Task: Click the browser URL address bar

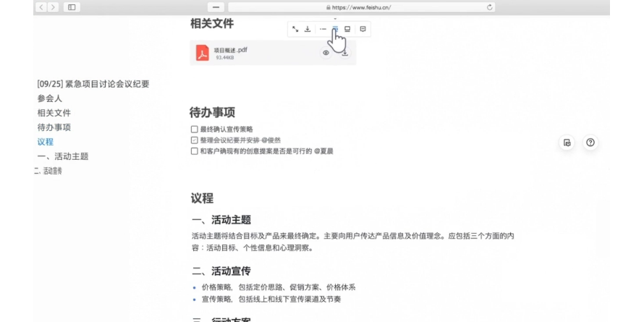Action: click(360, 7)
